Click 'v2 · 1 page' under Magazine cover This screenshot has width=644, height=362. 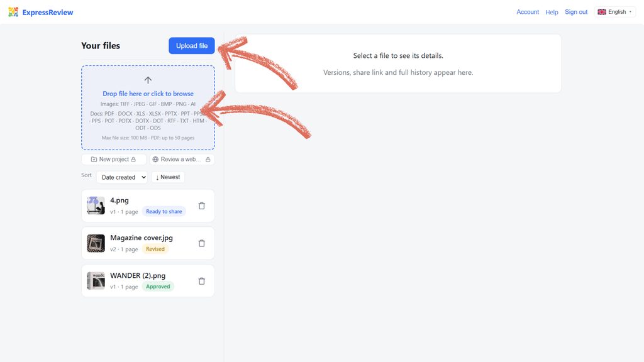click(124, 249)
